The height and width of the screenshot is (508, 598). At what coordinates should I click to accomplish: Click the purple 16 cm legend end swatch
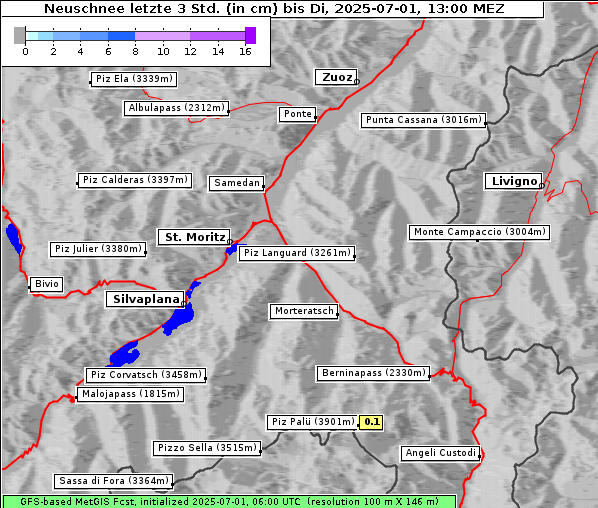(251, 35)
